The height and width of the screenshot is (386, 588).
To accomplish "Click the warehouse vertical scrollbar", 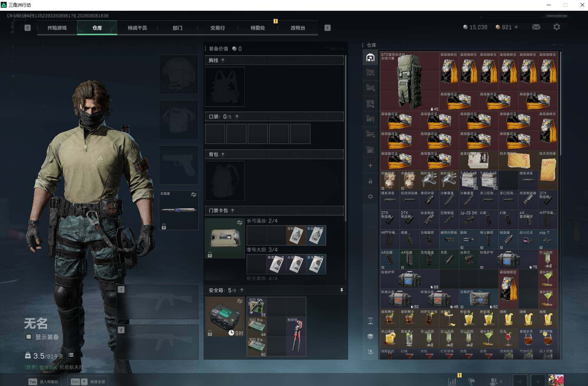I will (561, 103).
